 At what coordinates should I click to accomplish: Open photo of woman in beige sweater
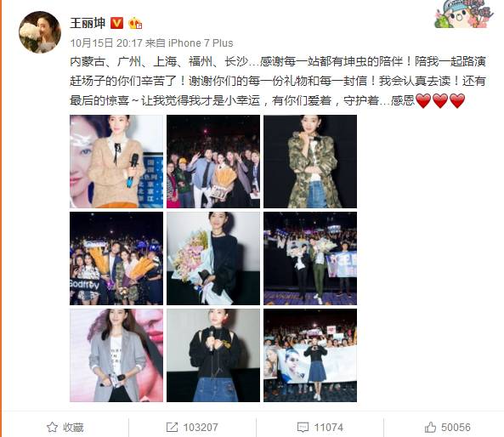116,162
